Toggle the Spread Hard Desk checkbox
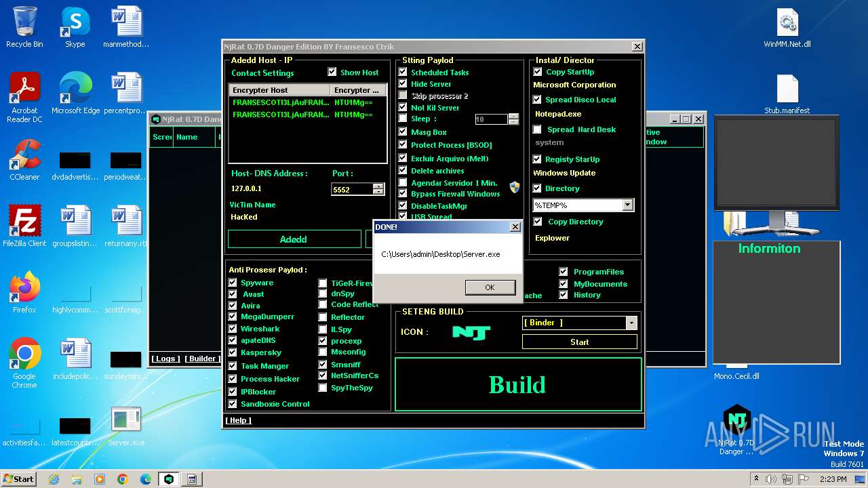The image size is (868, 488). 538,129
